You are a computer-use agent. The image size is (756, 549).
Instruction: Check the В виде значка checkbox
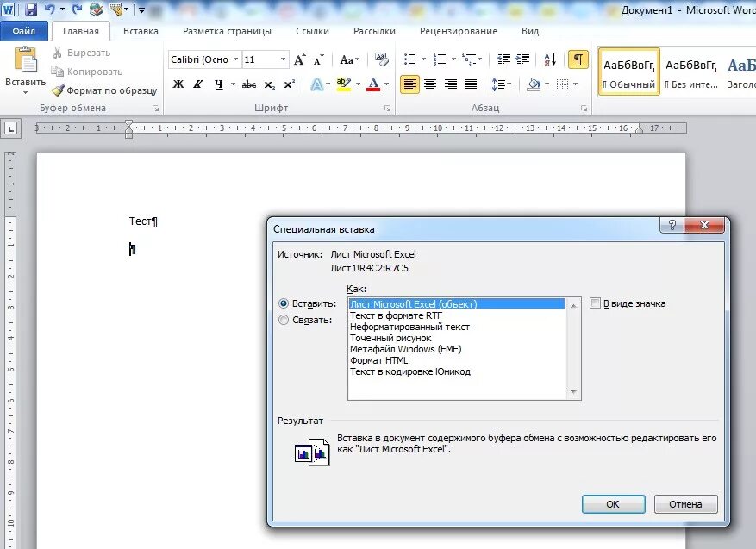[595, 303]
